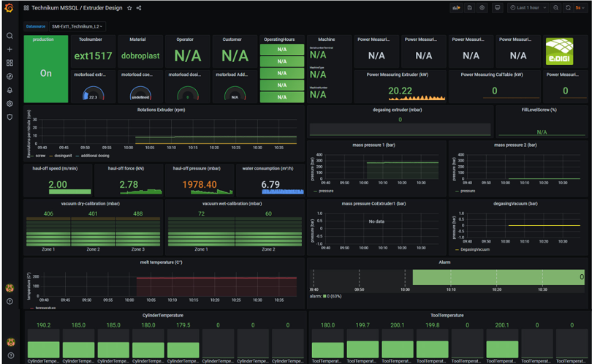This screenshot has width=592, height=364.
Task: Expand the 5s refresh interval dropdown
Action: click(x=579, y=8)
